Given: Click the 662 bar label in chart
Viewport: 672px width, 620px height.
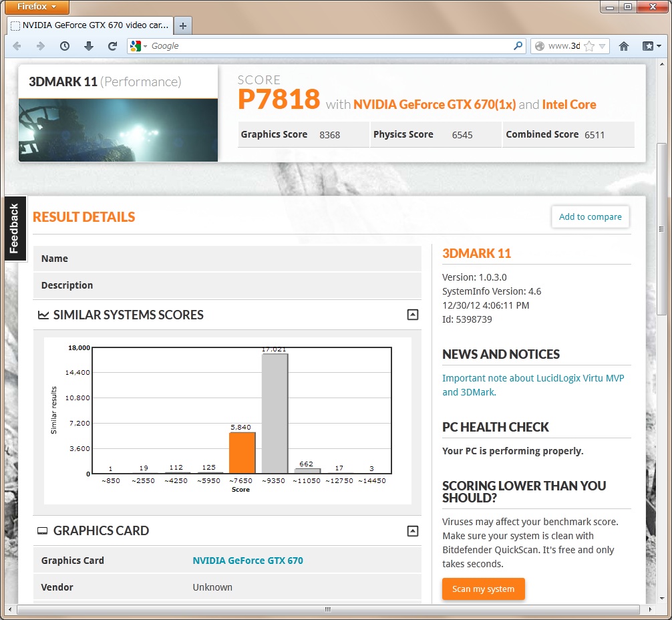Looking at the screenshot, I should (306, 464).
